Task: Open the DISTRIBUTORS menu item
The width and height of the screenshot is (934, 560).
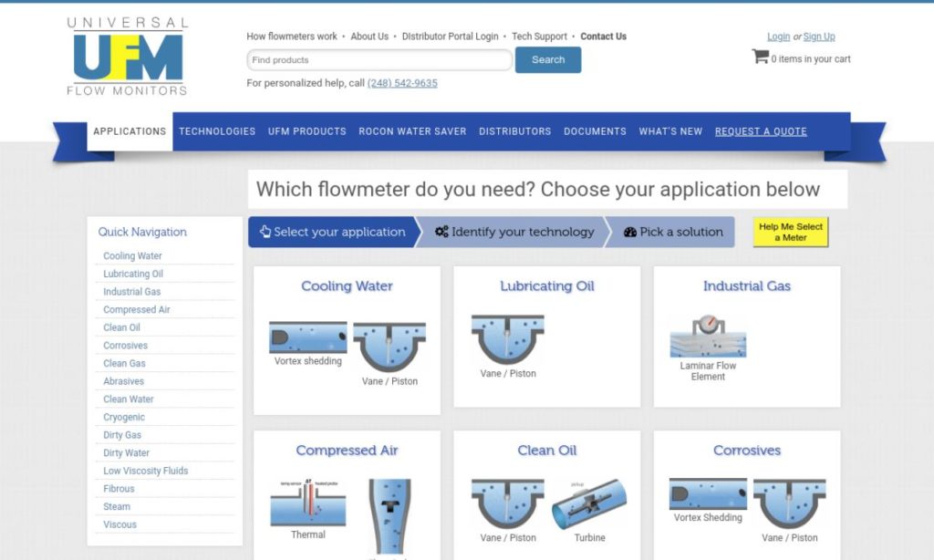Action: pyautogui.click(x=514, y=131)
